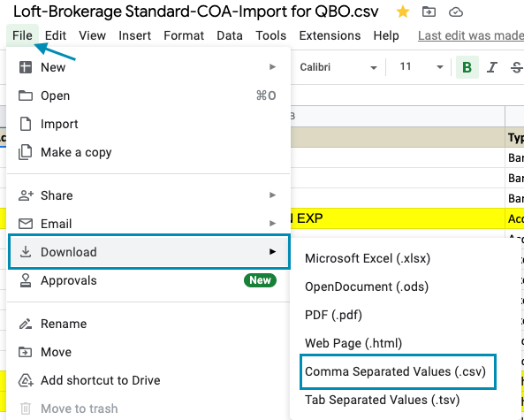Click the Add shortcut to Drive icon
Screen dimensions: 524x420
point(26,380)
